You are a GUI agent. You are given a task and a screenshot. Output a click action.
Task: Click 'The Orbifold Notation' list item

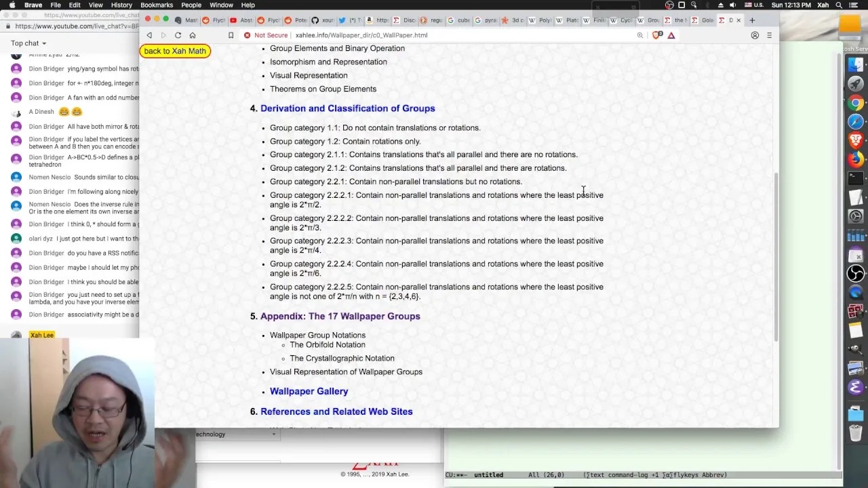[328, 344]
